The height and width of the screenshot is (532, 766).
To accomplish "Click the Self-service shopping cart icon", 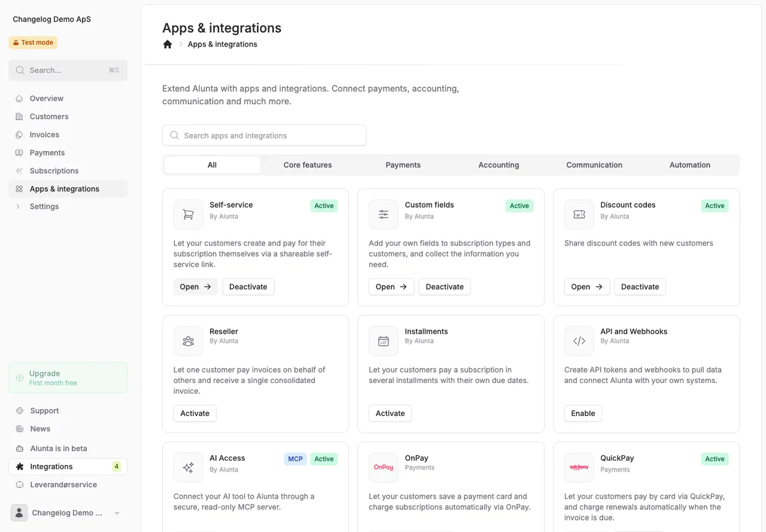I will [x=189, y=214].
